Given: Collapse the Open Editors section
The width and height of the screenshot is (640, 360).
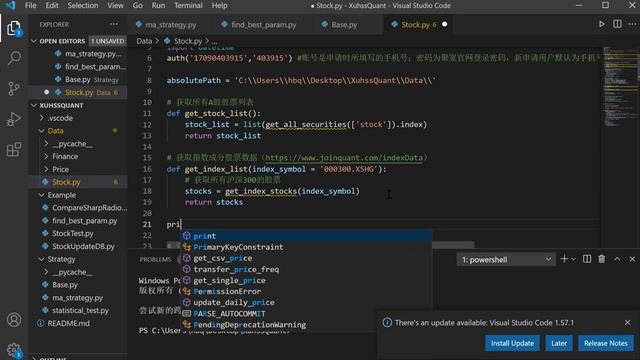Looking at the screenshot, I should 34,41.
